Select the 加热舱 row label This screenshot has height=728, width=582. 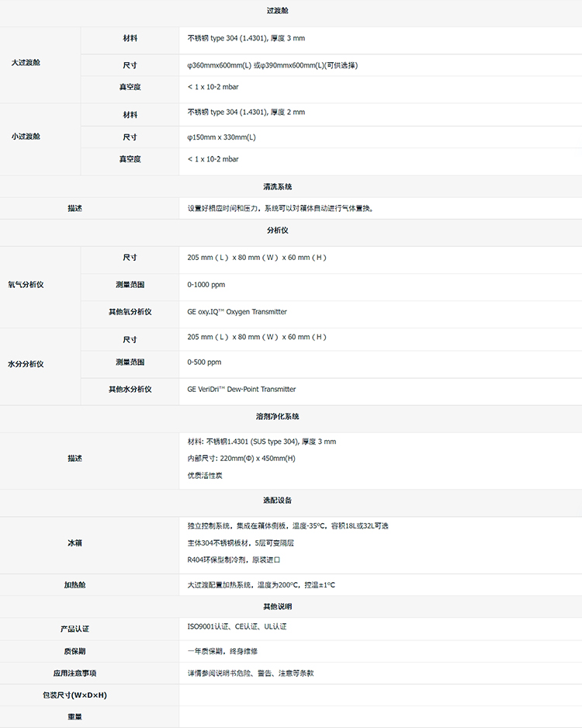pyautogui.click(x=75, y=584)
